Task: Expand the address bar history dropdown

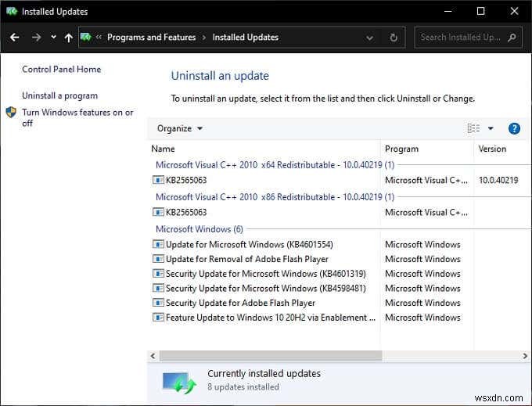Action: point(369,38)
